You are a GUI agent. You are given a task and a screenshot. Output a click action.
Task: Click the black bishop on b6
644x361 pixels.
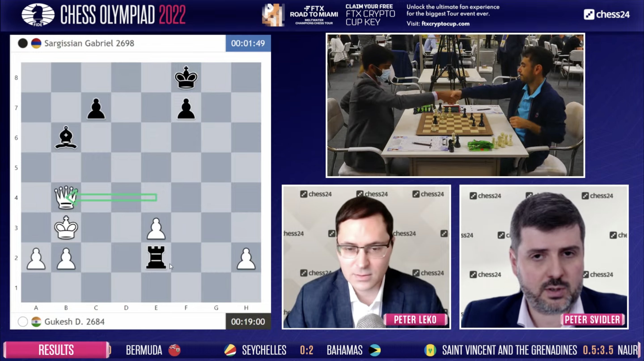click(x=66, y=138)
